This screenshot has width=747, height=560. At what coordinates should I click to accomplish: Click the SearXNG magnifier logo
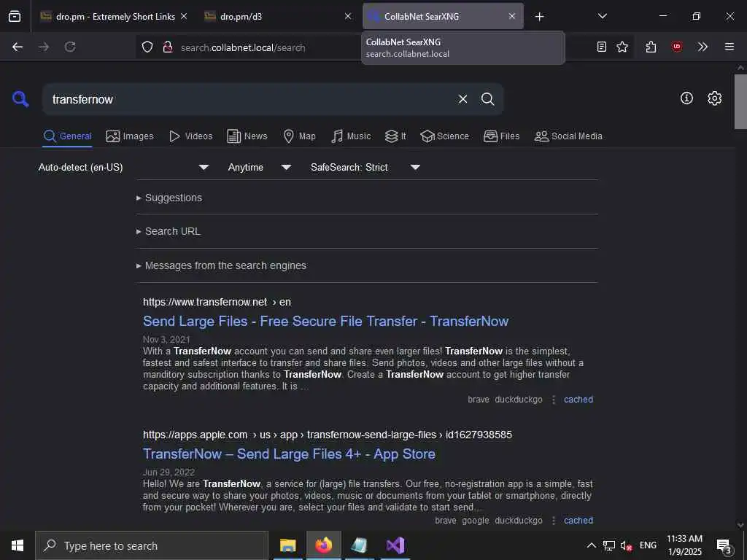tap(20, 99)
